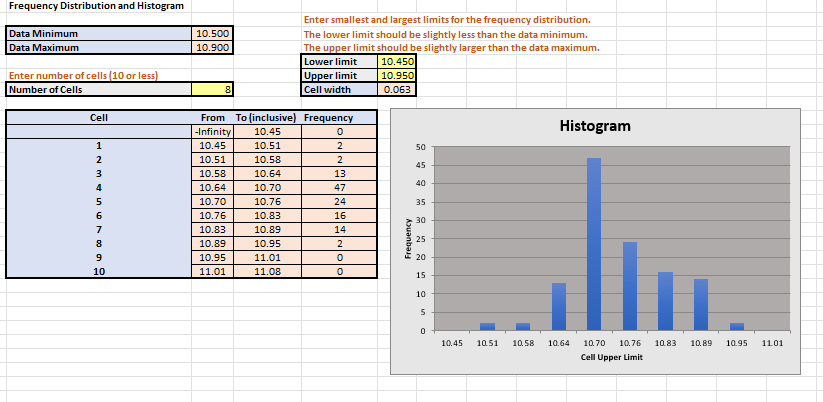Click the 'Enter smallest and largest limits' instruction
The height and width of the screenshot is (402, 823).
tap(447, 20)
